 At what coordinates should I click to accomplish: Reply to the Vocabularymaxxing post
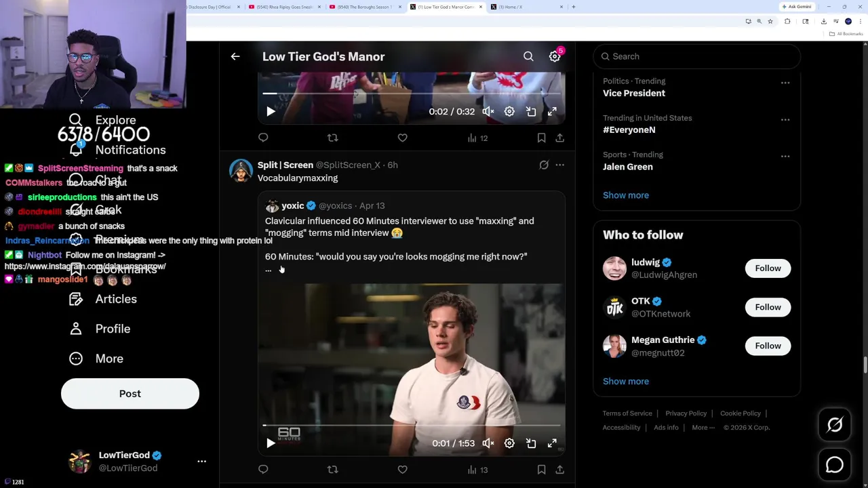pyautogui.click(x=263, y=469)
